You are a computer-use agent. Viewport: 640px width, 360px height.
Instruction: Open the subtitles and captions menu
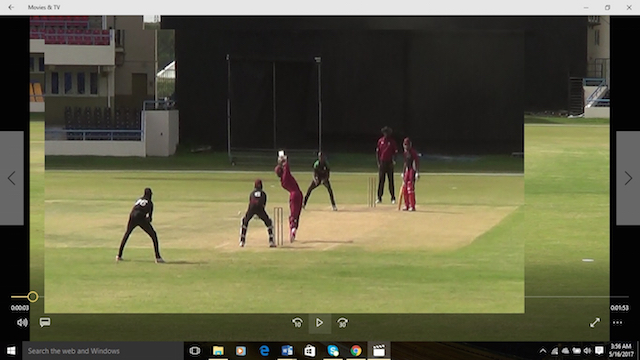[45, 322]
